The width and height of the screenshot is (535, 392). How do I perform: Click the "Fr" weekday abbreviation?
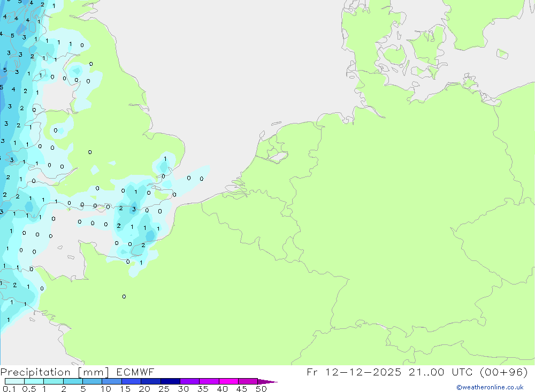(312, 372)
